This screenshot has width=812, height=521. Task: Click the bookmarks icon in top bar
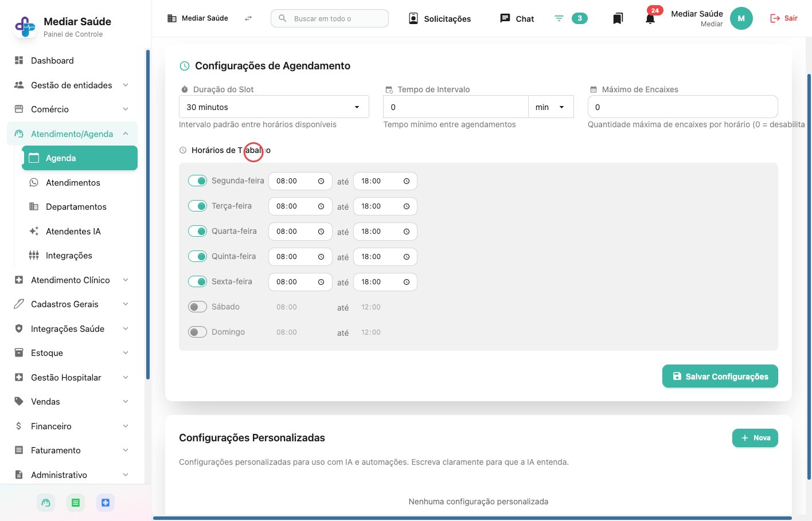coord(618,18)
